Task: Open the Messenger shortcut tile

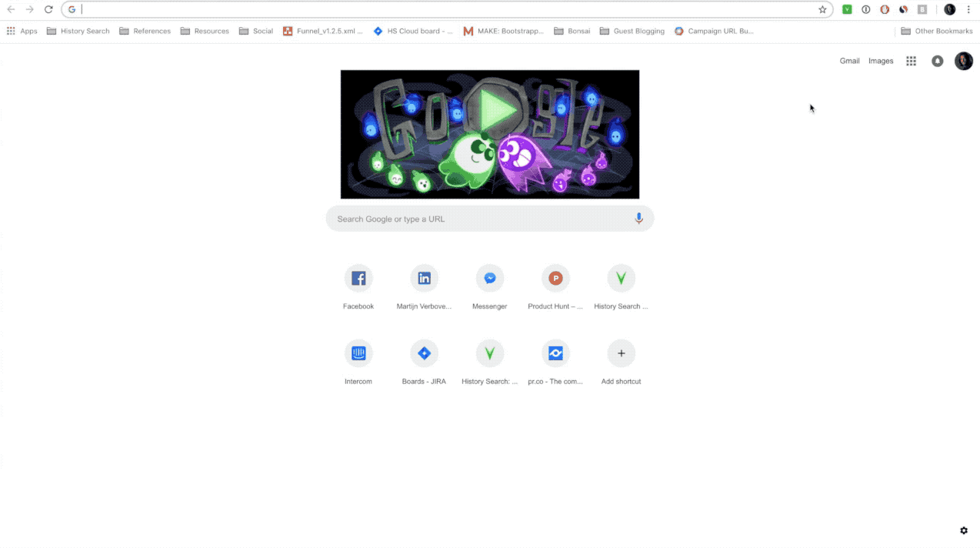Action: 490,286
